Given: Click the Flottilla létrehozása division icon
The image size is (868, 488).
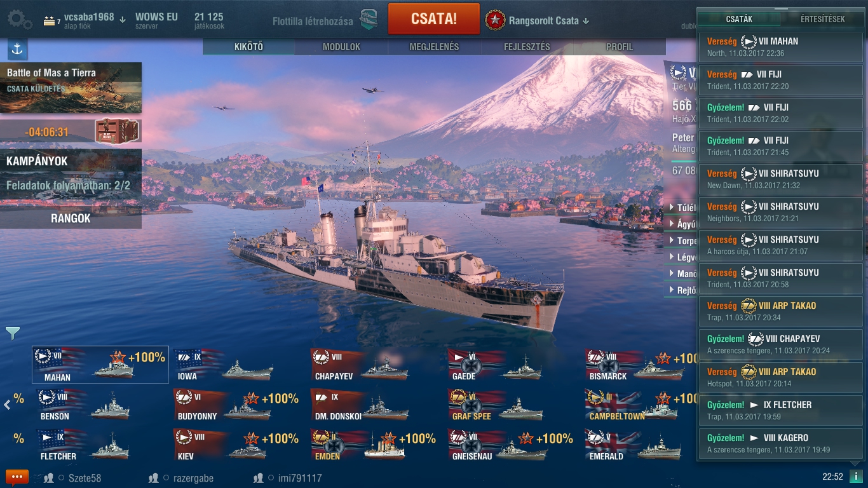Looking at the screenshot, I should click(x=368, y=20).
